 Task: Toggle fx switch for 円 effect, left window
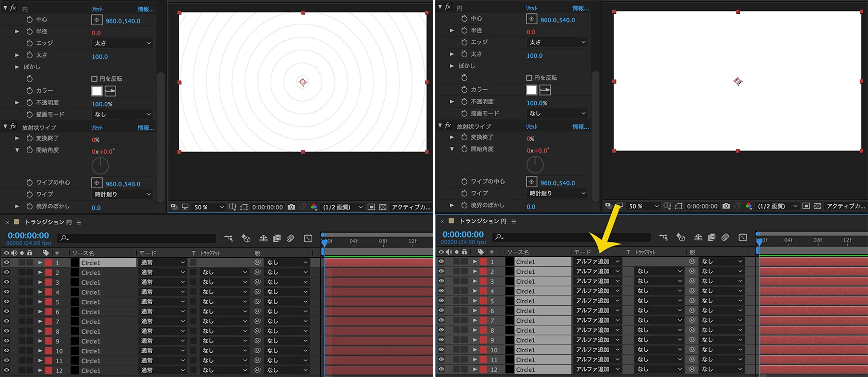pos(13,8)
